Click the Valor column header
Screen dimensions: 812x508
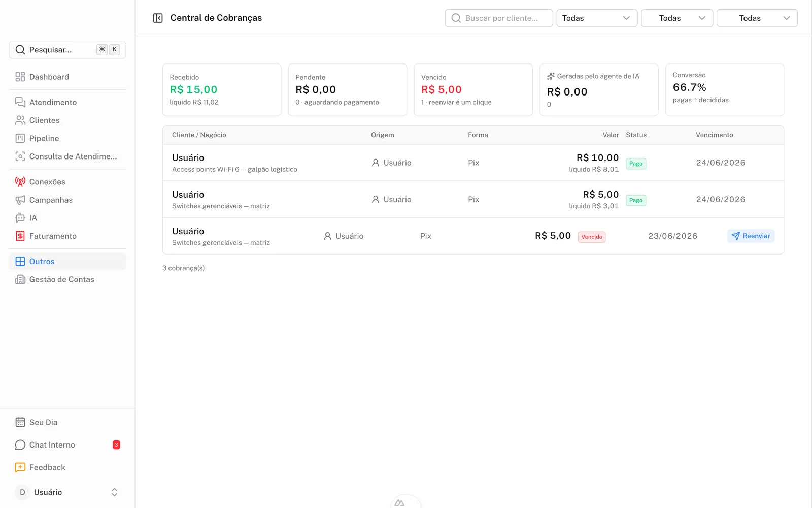(611, 135)
